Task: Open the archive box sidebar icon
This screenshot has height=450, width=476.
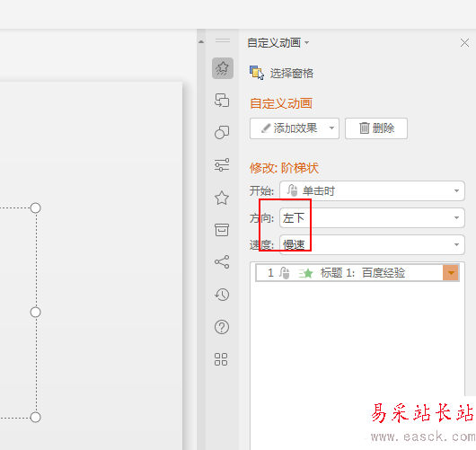Action: pyautogui.click(x=222, y=230)
